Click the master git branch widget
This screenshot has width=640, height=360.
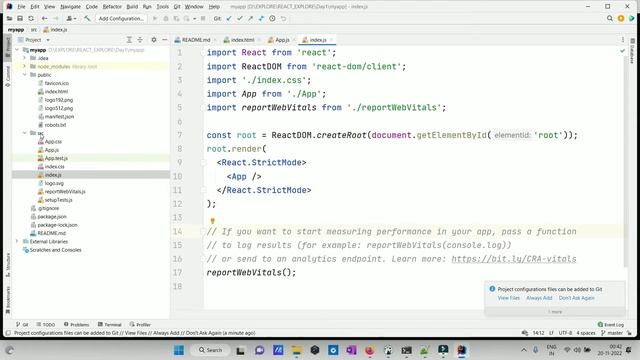pos(612,333)
